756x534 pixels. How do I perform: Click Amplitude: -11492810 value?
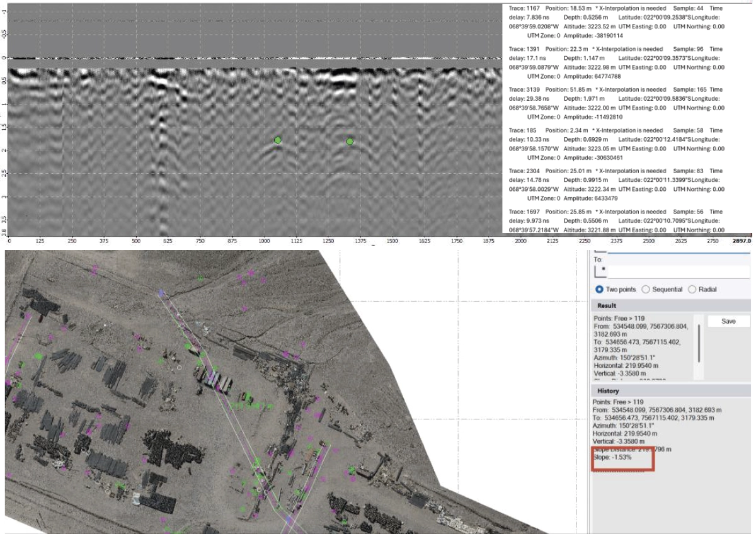593,118
